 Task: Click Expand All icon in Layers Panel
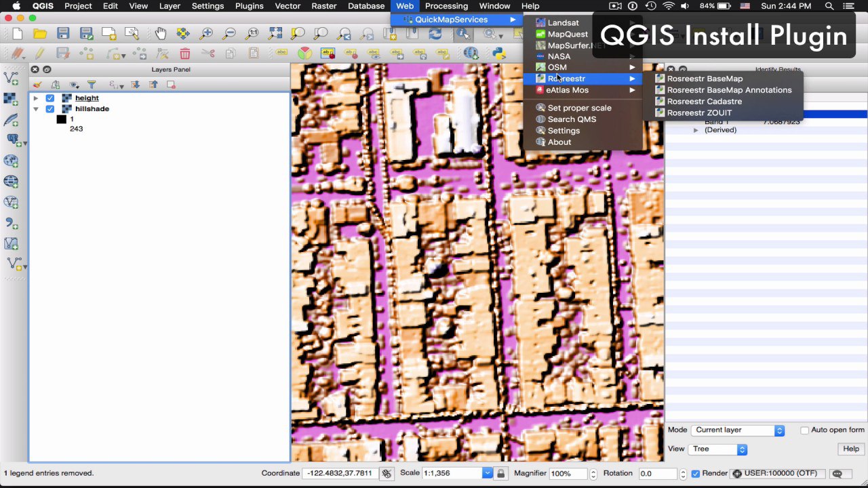click(x=135, y=85)
